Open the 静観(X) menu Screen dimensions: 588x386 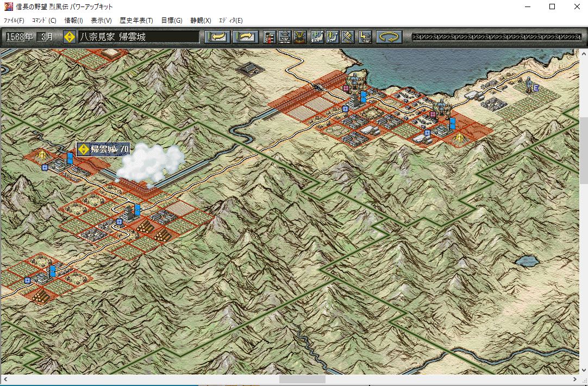click(x=201, y=20)
